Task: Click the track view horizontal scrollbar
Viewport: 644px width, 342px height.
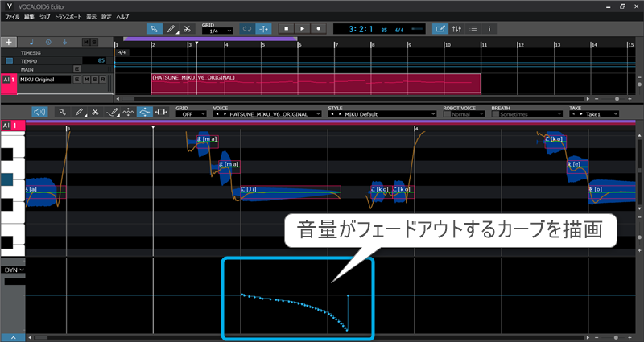Action: pyautogui.click(x=352, y=99)
